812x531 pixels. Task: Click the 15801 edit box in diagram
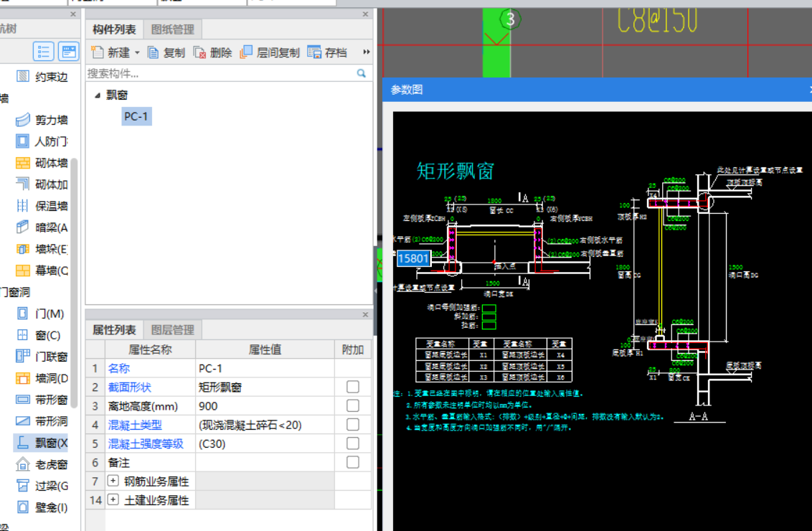pos(413,258)
